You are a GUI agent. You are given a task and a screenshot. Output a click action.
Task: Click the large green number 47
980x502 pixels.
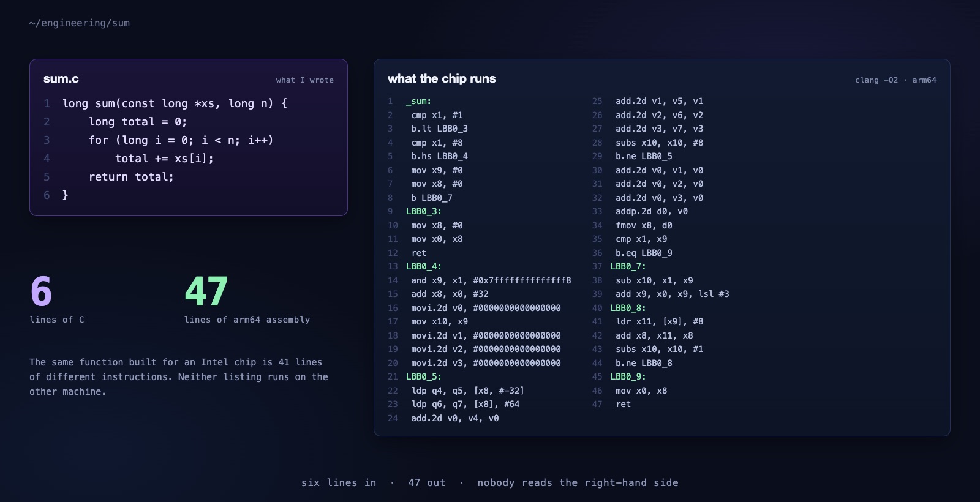tap(206, 291)
